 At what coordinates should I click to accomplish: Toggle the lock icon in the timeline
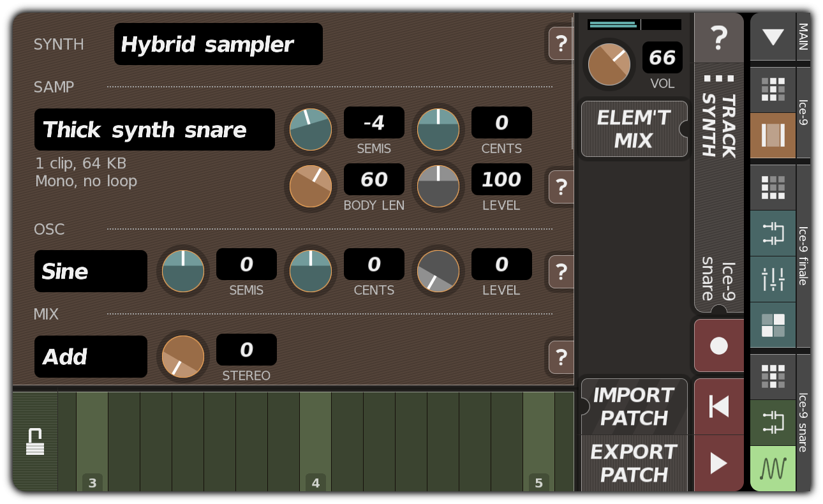pyautogui.click(x=36, y=440)
